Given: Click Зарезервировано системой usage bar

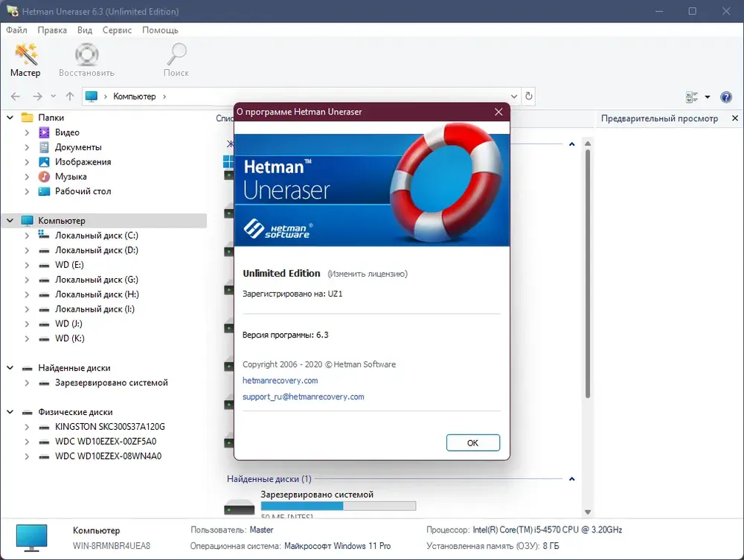Looking at the screenshot, I should pos(339,506).
